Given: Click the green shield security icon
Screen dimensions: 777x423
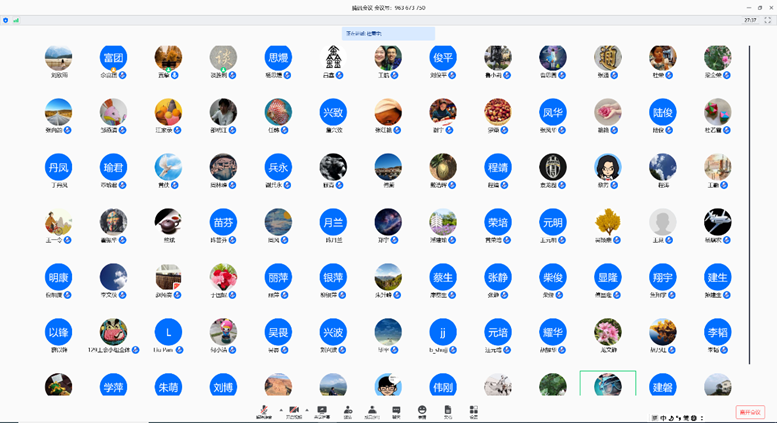Looking at the screenshot, I should (6, 20).
